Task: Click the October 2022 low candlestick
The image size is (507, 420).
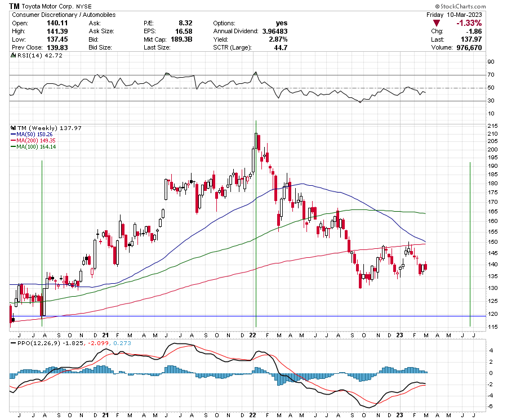Action: click(x=360, y=280)
